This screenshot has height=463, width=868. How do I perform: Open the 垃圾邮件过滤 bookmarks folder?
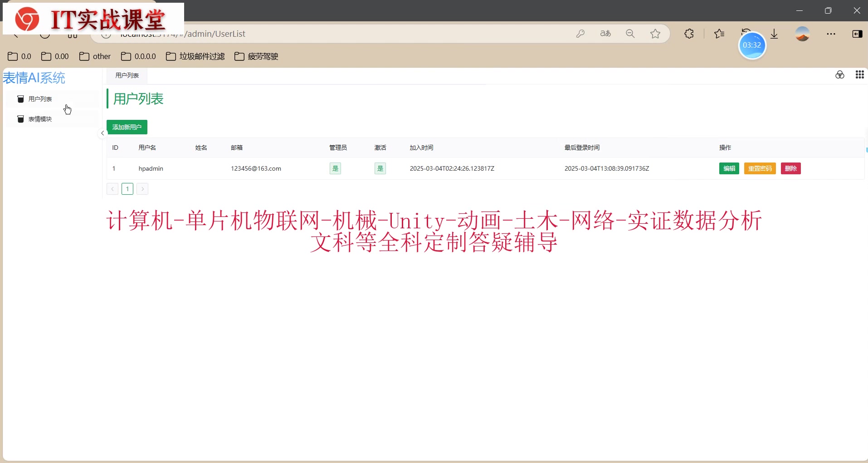pos(195,56)
